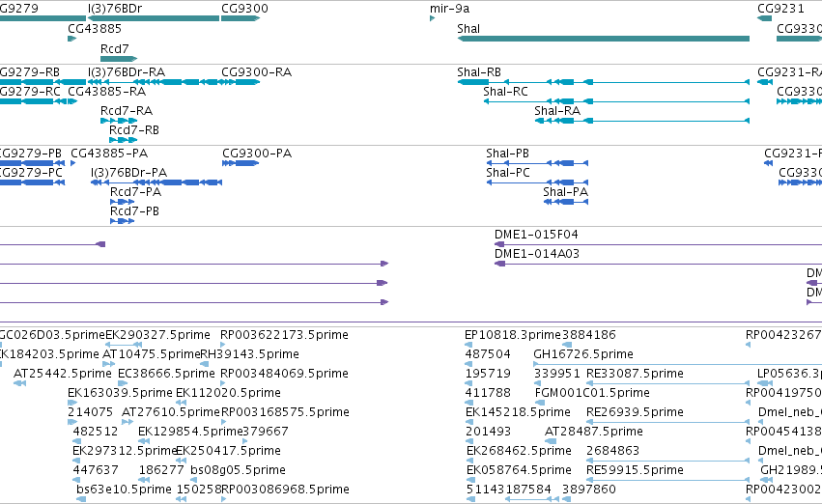The height and width of the screenshot is (504, 822).
Task: Click the RP003168575.5prime EST label
Action: click(x=285, y=412)
